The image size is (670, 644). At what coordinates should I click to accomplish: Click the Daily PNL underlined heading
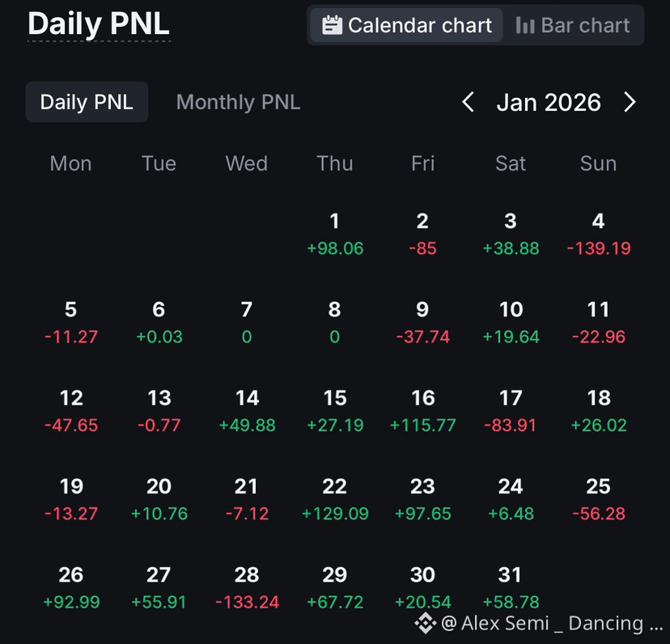click(99, 23)
